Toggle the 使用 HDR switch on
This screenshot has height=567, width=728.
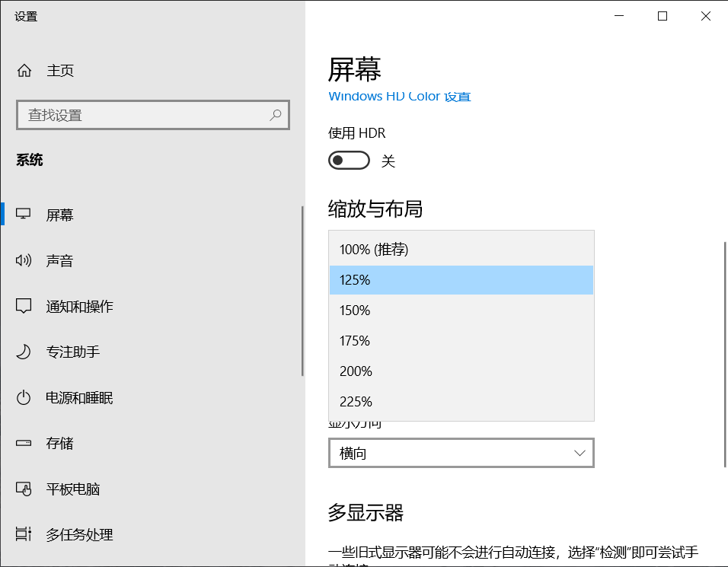click(348, 160)
